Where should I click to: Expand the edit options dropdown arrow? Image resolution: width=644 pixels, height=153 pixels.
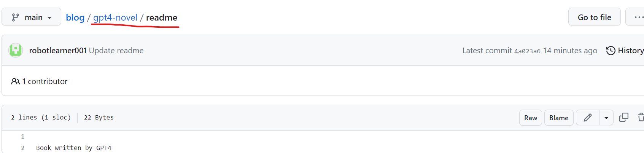tap(606, 118)
